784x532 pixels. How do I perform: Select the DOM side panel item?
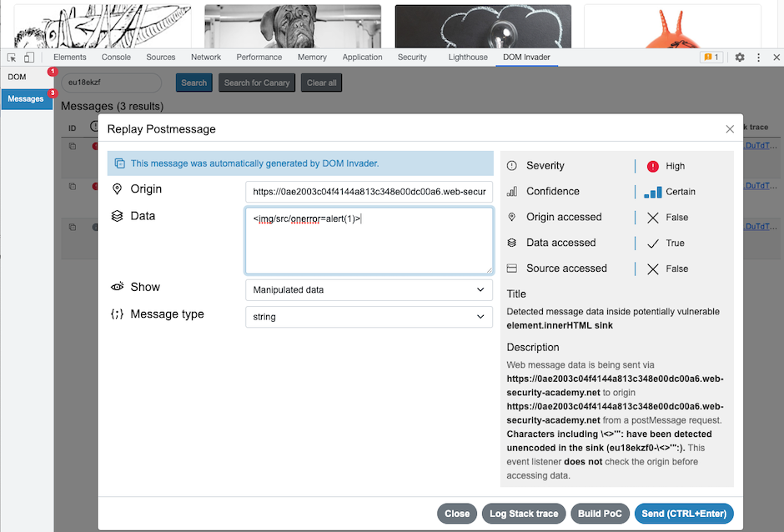18,77
